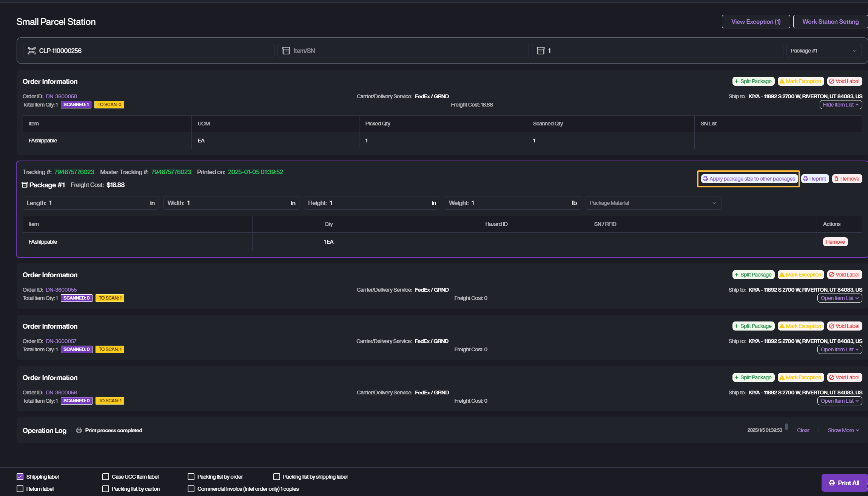Open the Package #1 selector dropdown
This screenshot has width=868, height=496.
[823, 51]
